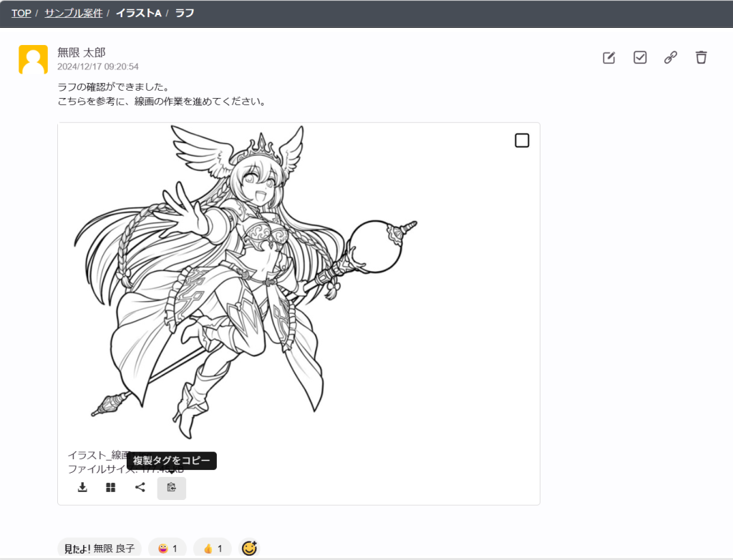Click the checkmark task icon in header

tap(640, 58)
